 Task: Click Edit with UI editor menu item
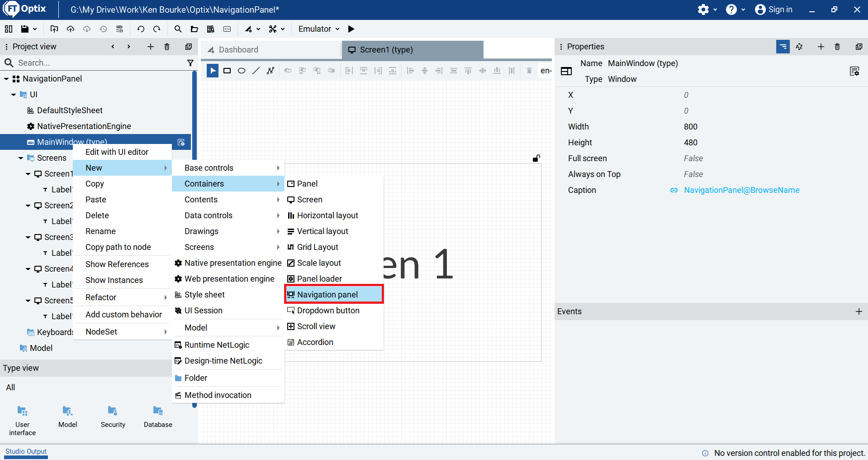[x=122, y=152]
